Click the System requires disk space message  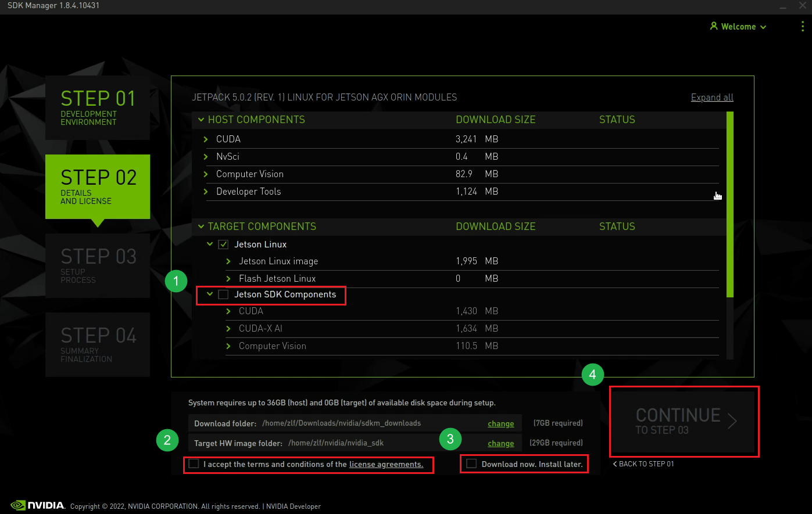pyautogui.click(x=342, y=402)
